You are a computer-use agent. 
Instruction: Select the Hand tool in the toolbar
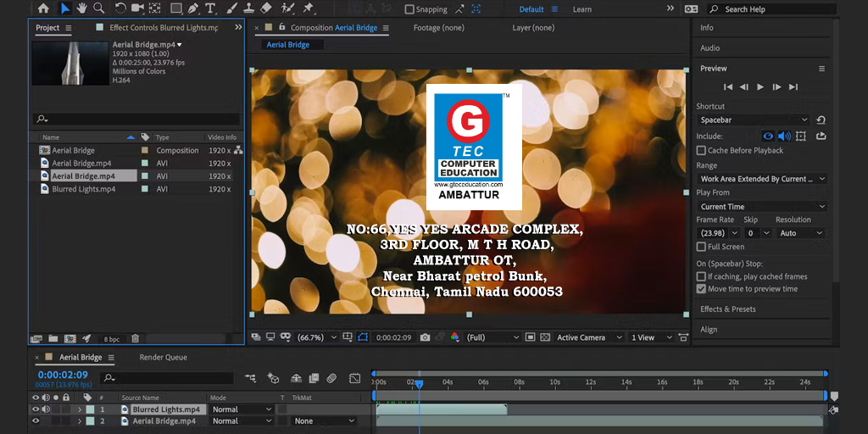tap(82, 8)
